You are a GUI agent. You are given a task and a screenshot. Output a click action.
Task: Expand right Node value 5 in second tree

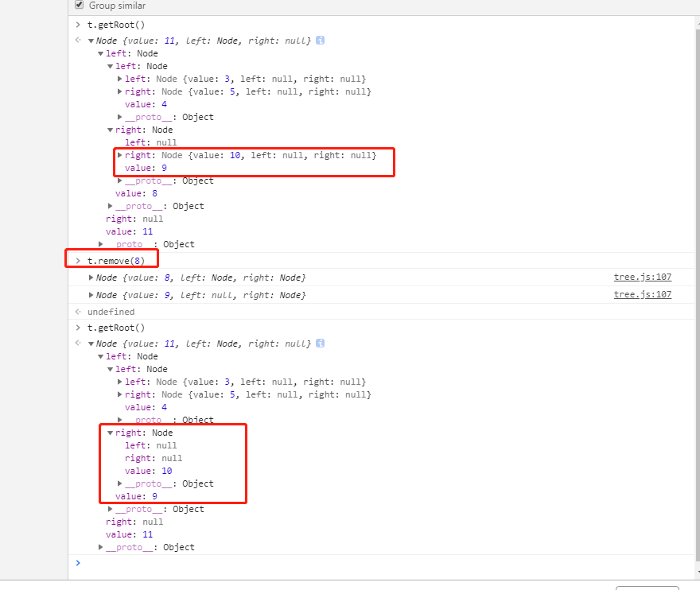pyautogui.click(x=119, y=394)
